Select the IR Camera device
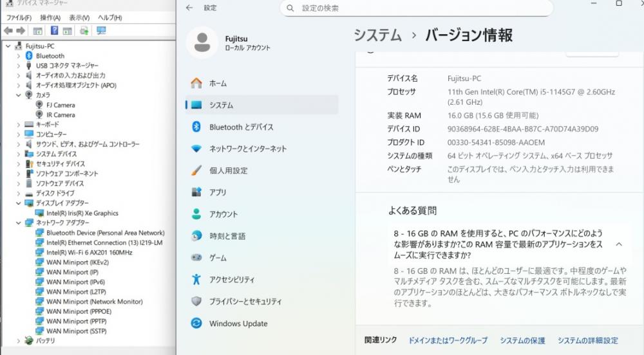 pos(61,114)
